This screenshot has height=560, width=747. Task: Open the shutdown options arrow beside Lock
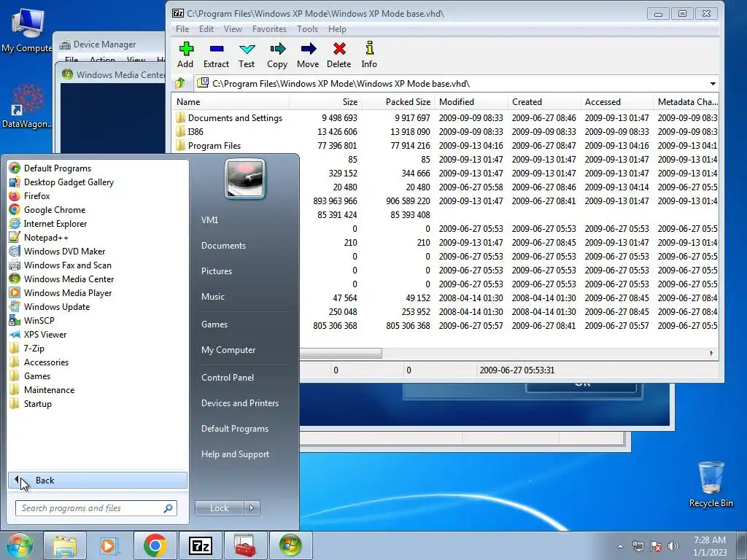[252, 508]
